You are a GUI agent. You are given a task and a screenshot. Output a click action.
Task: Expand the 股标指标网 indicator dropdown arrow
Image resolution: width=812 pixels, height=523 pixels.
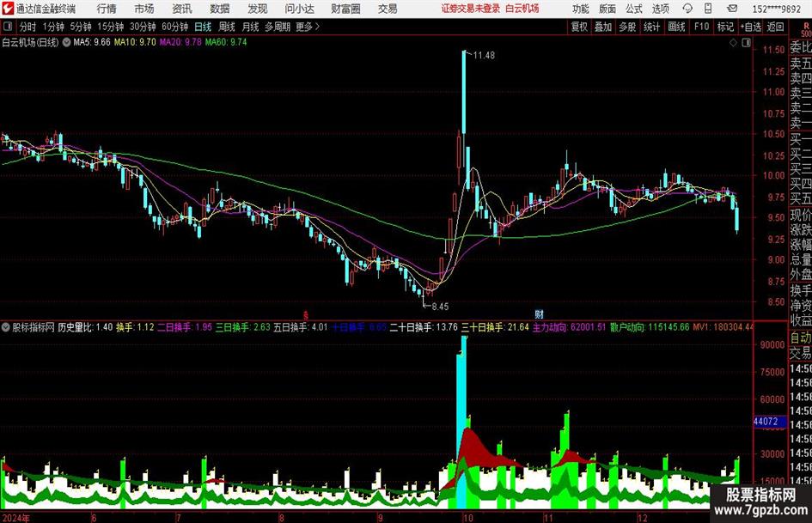tap(6, 327)
